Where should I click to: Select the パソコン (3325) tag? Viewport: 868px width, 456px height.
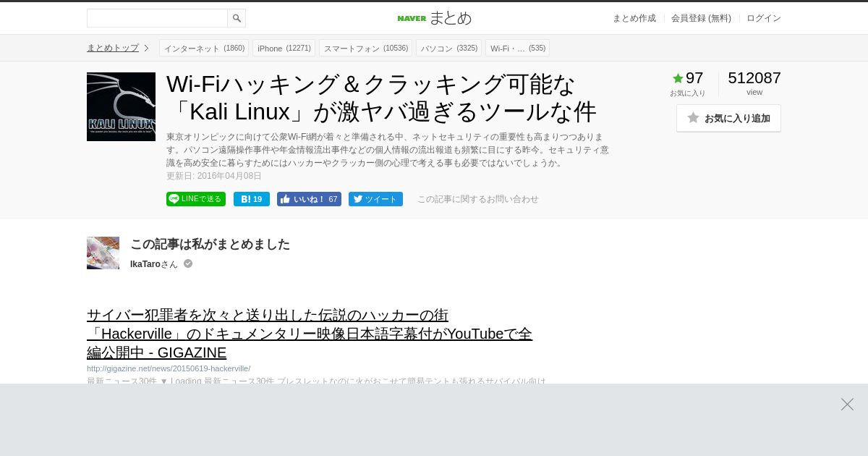[448, 48]
